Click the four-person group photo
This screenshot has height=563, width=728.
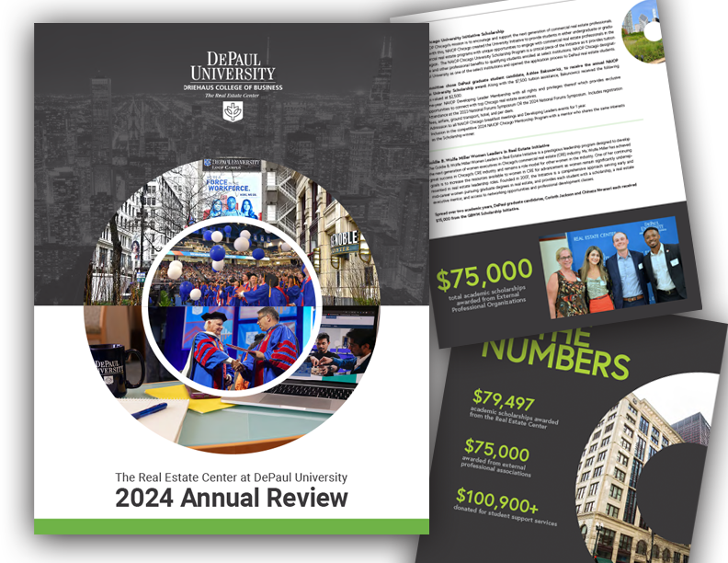pos(613,270)
